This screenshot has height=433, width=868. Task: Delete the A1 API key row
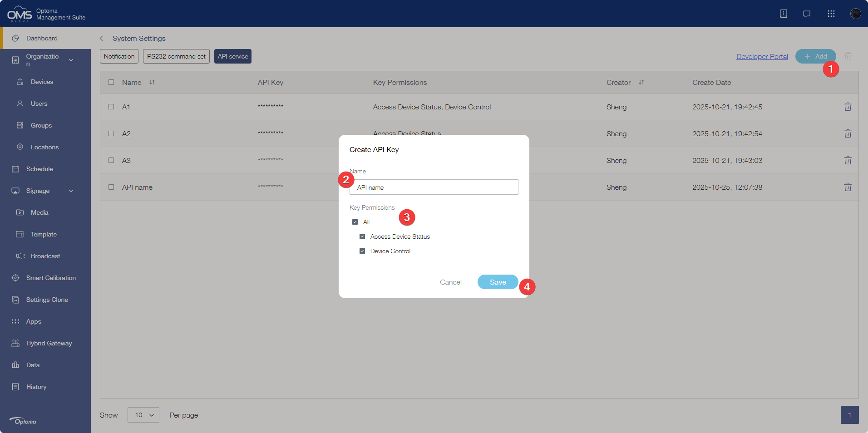848,107
